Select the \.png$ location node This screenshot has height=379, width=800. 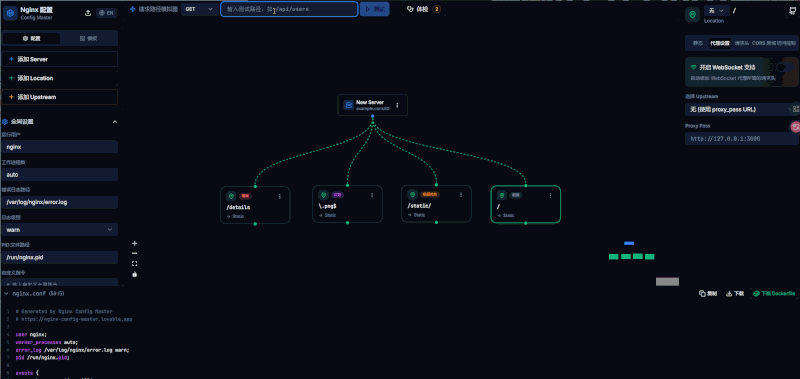347,204
